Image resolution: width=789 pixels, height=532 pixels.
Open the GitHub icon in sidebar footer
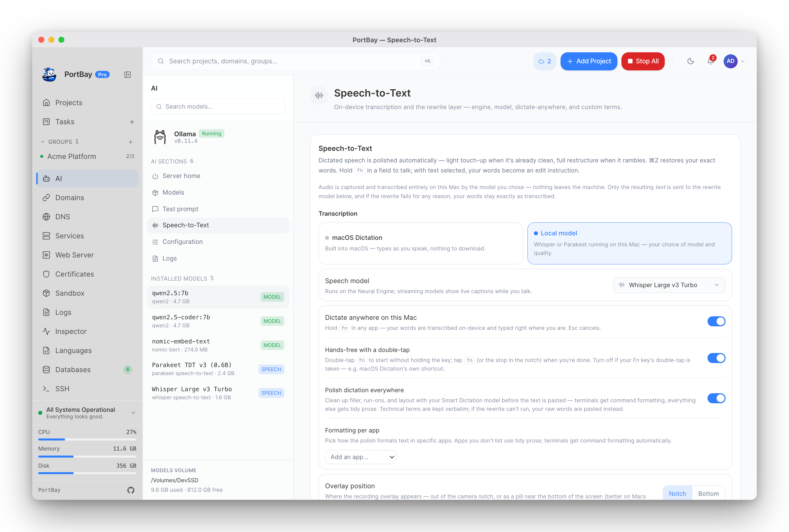click(x=131, y=490)
